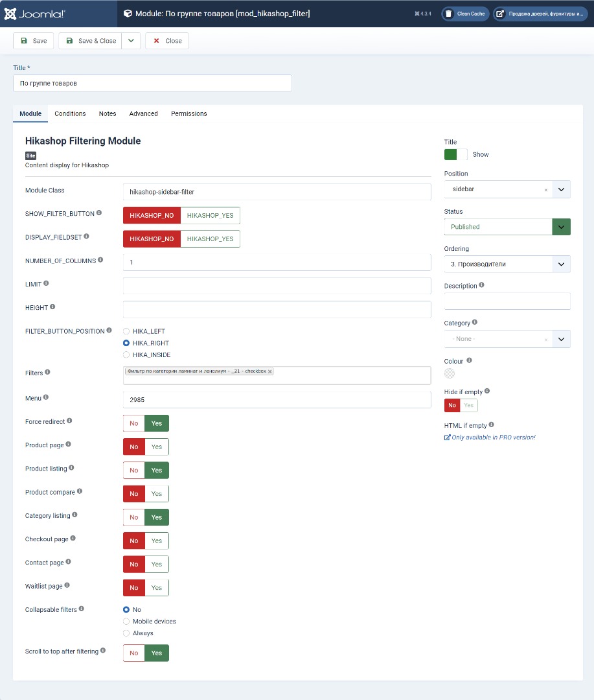Click info icon beside Hide if empty
594x700 pixels.
click(x=487, y=391)
